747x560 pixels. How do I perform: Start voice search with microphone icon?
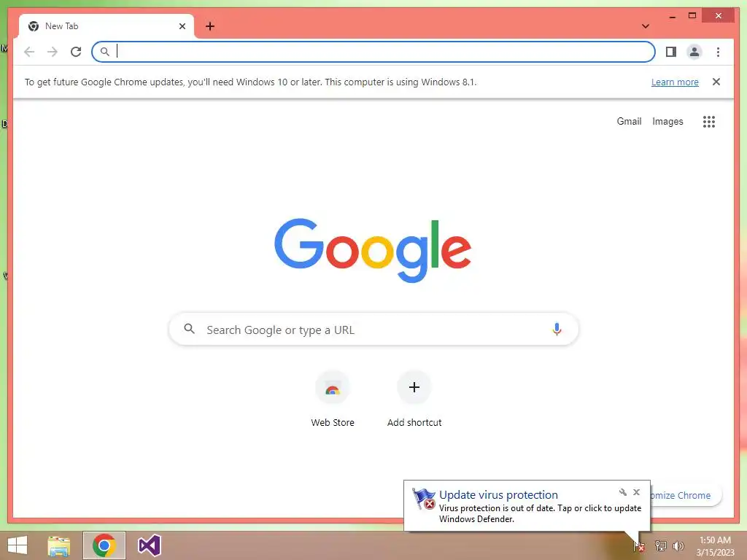click(x=557, y=329)
